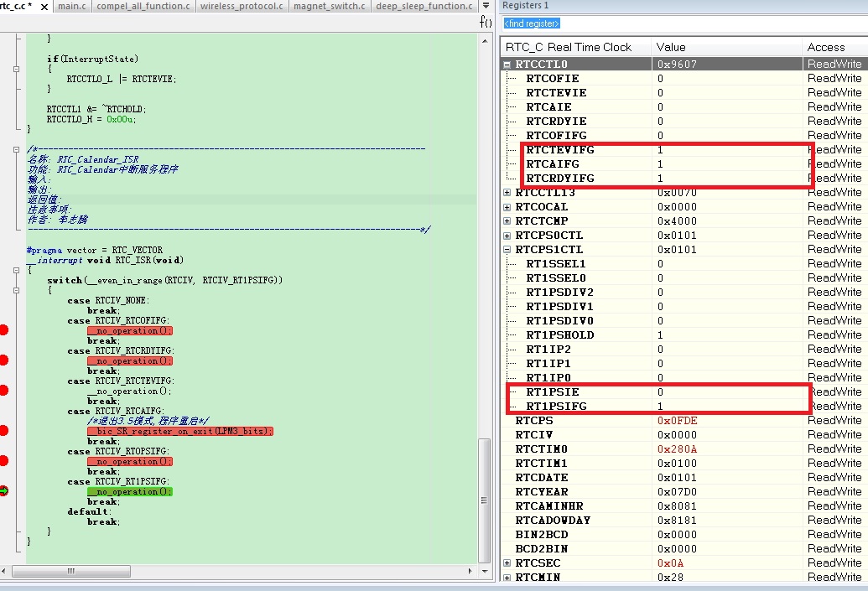868x591 pixels.
Task: Click the RTCTIM0 value 0x280A
Action: [x=677, y=449]
